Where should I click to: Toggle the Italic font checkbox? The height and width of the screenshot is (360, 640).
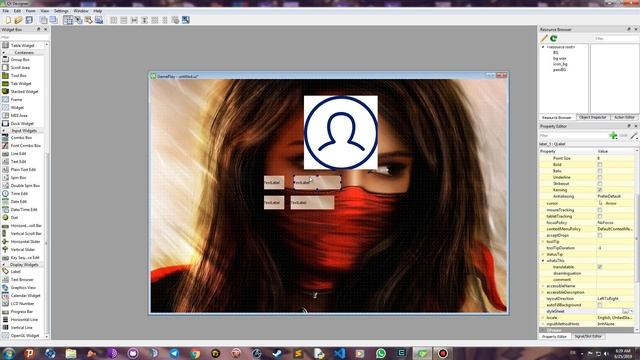pos(600,171)
